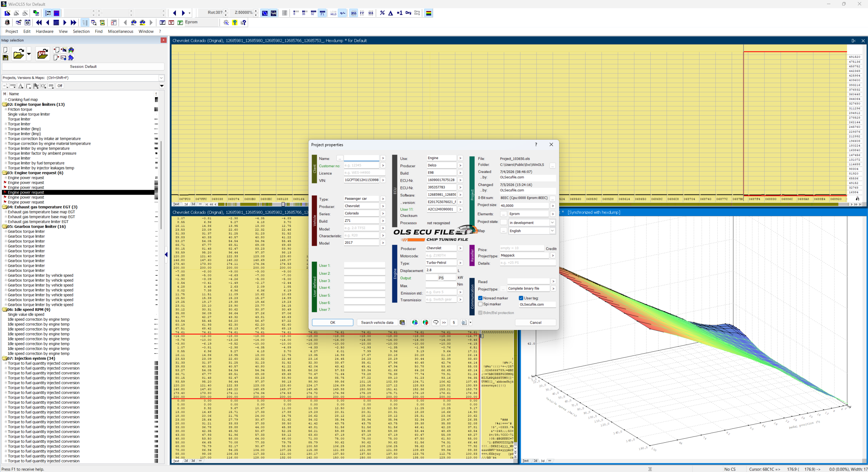Select the 8-bit data width icon

pos(296,13)
